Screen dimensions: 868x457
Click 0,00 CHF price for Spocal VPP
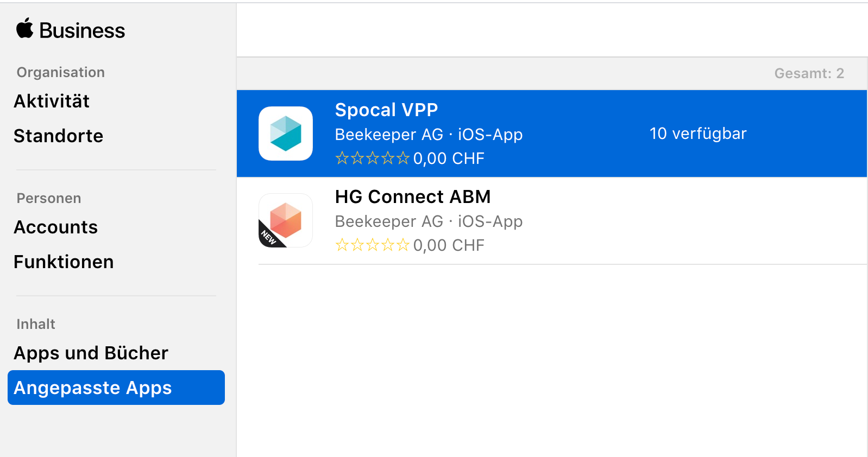449,158
